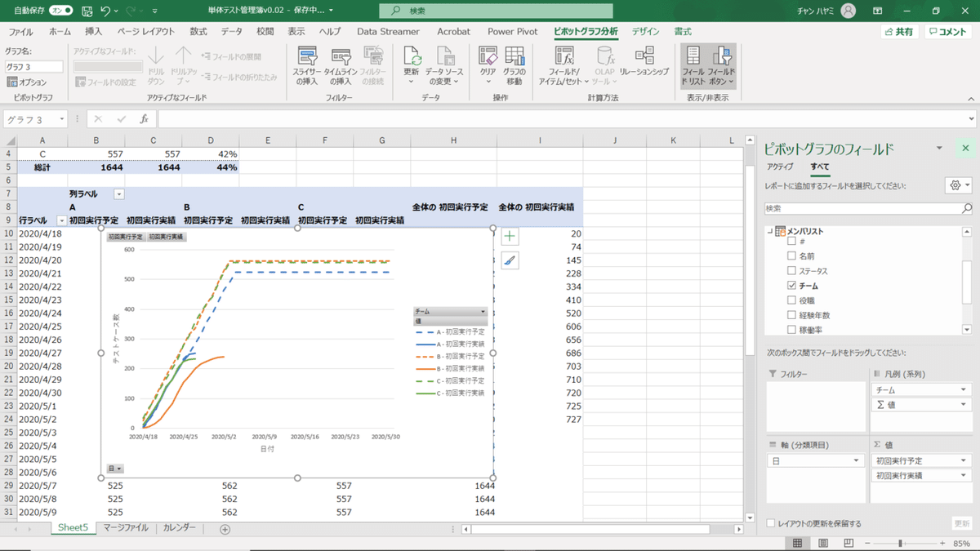
Task: Click the insert function fx icon
Action: (144, 119)
